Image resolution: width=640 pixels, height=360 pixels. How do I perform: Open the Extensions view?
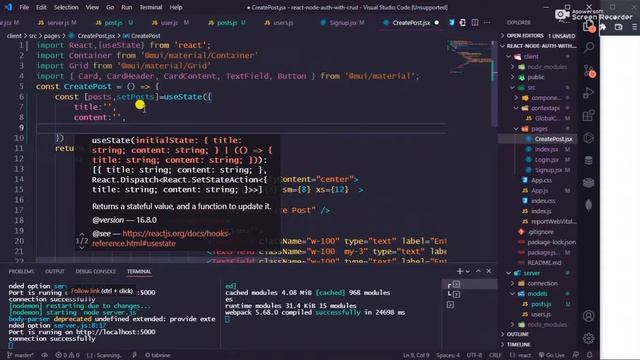(589, 116)
